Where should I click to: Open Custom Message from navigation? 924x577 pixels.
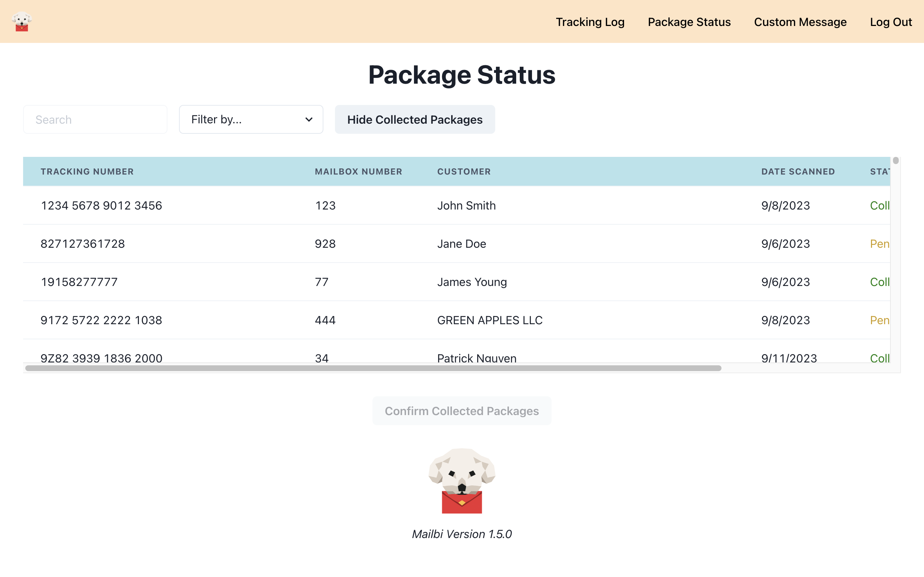pyautogui.click(x=800, y=22)
